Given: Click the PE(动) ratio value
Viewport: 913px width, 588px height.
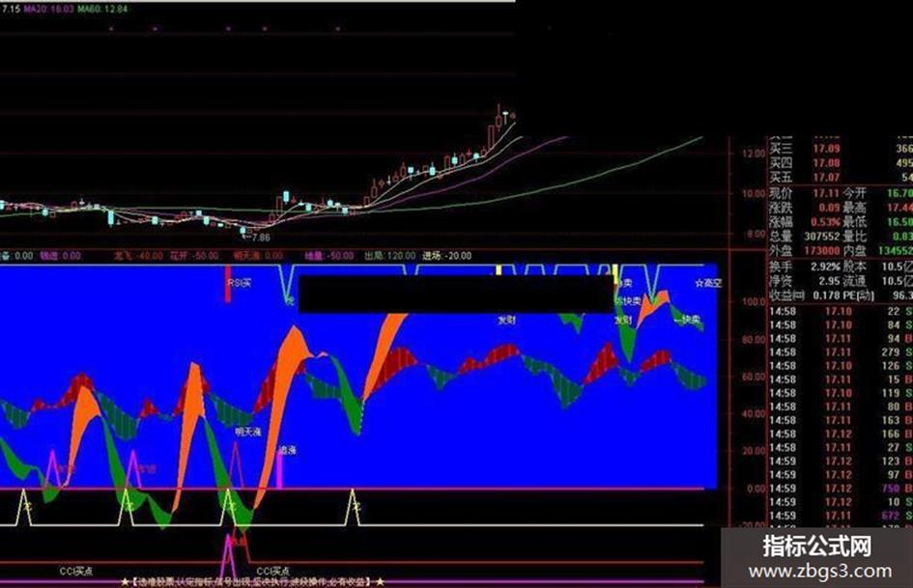Looking at the screenshot, I should [877, 295].
